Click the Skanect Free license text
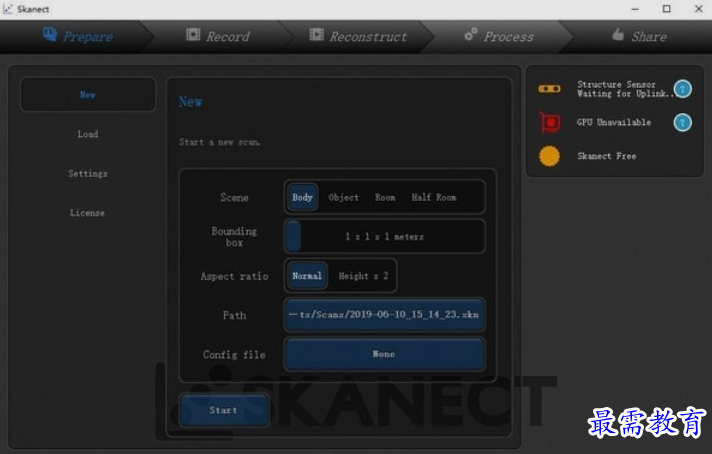 (607, 156)
